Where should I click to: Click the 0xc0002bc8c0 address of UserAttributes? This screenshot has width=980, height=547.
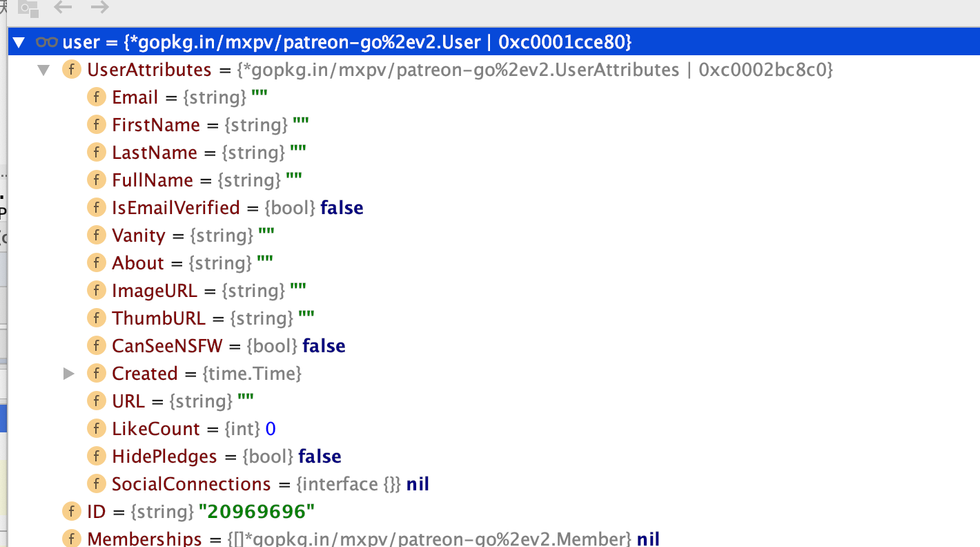pyautogui.click(x=761, y=70)
